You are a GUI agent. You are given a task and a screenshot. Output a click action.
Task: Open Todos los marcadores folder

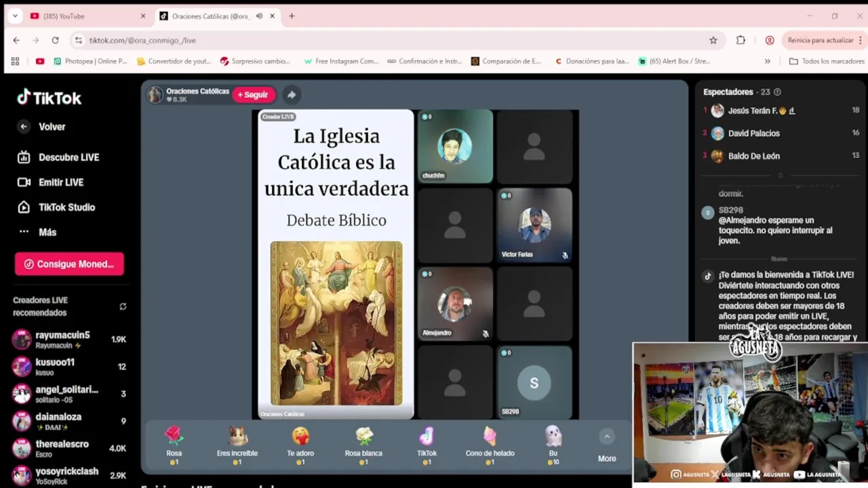tap(827, 62)
